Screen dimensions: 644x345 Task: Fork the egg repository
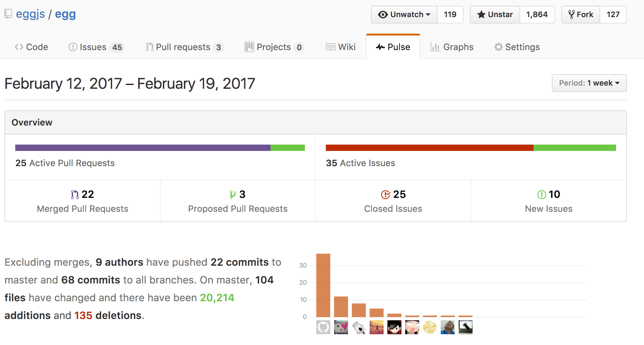581,15
